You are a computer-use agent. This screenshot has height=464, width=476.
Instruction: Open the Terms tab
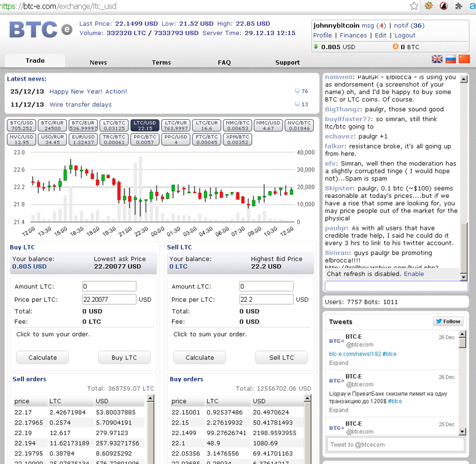coord(161,62)
